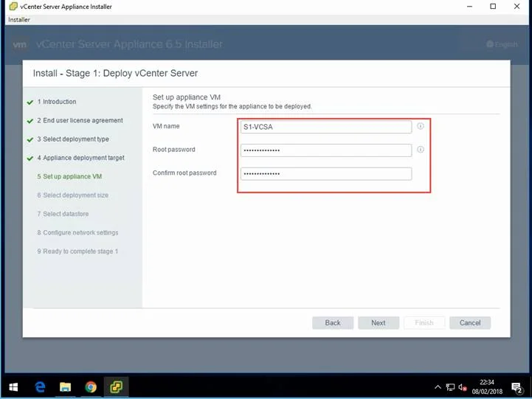Select step 9 Ready to complete stage 1
The image size is (532, 399).
click(77, 251)
